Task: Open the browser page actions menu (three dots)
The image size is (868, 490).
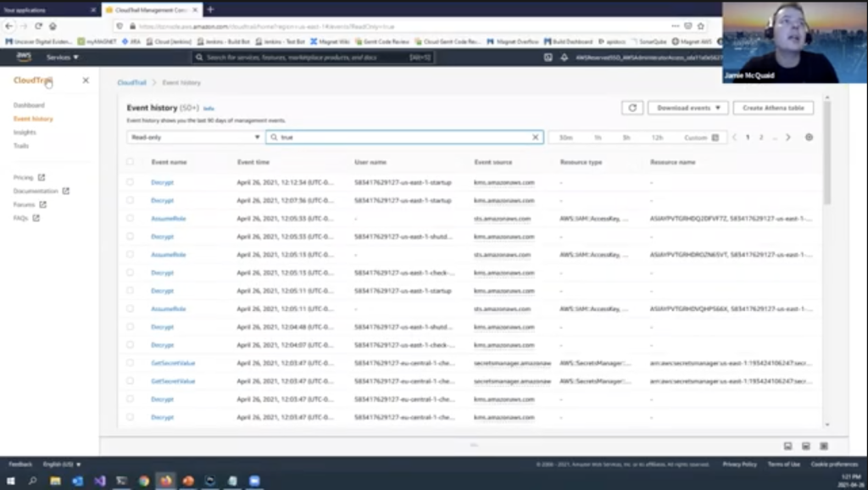Action: [x=675, y=26]
